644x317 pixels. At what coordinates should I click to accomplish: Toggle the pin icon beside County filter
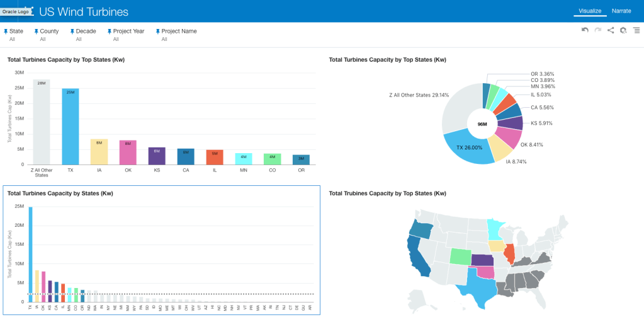click(x=37, y=31)
